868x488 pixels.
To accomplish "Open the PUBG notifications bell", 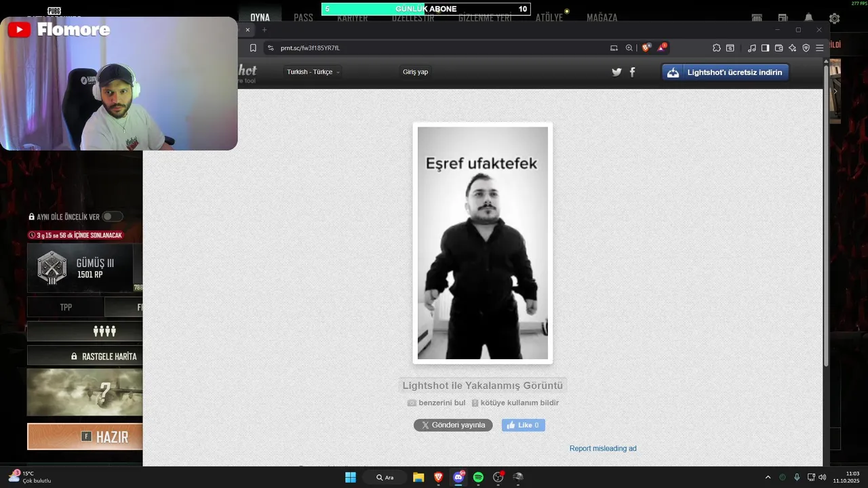I will [809, 18].
